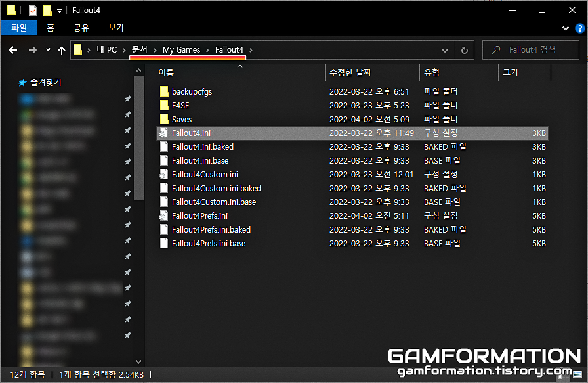The image size is (588, 383).
Task: Click the Fallout4.ini file name text
Action: (191, 133)
